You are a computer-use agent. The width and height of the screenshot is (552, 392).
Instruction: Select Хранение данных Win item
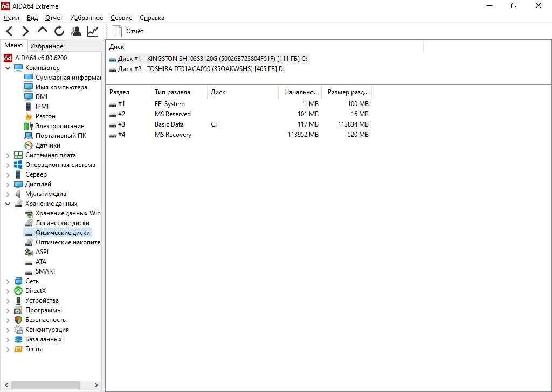point(63,213)
